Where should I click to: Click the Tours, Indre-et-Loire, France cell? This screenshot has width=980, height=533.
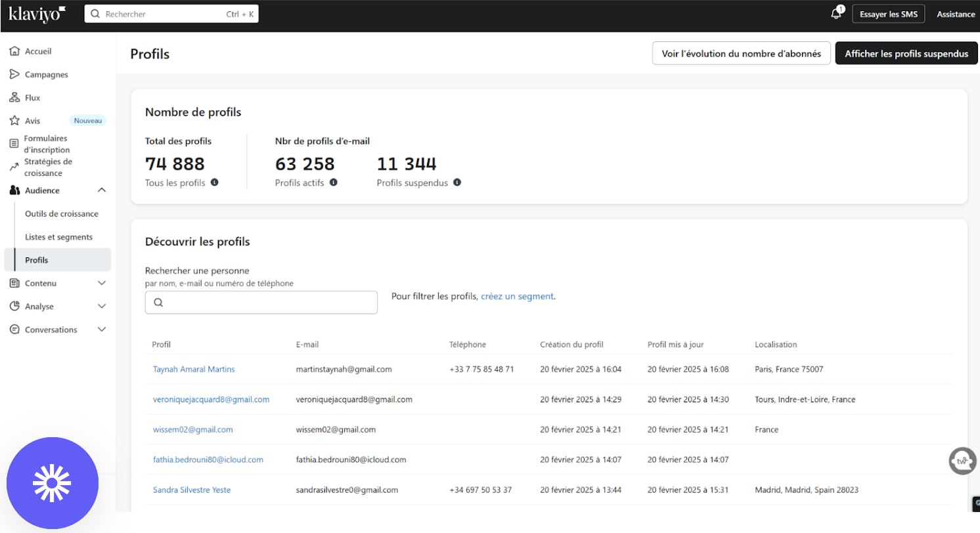tap(805, 399)
